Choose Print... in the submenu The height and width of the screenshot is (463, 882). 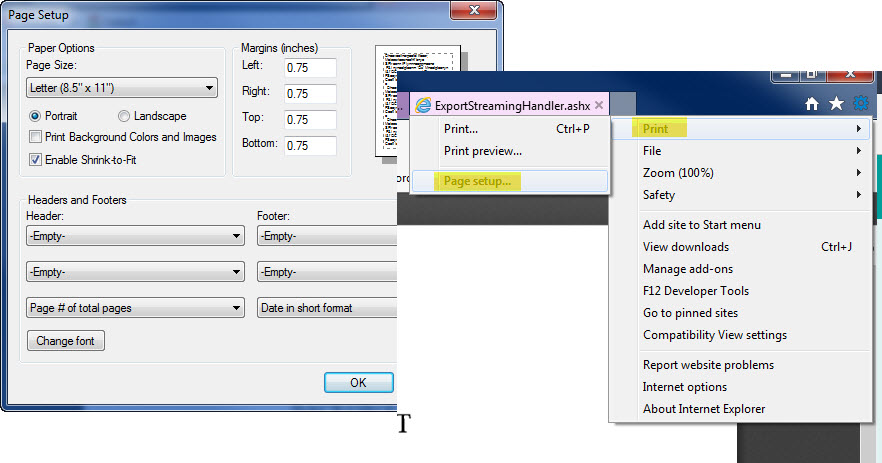coord(510,129)
